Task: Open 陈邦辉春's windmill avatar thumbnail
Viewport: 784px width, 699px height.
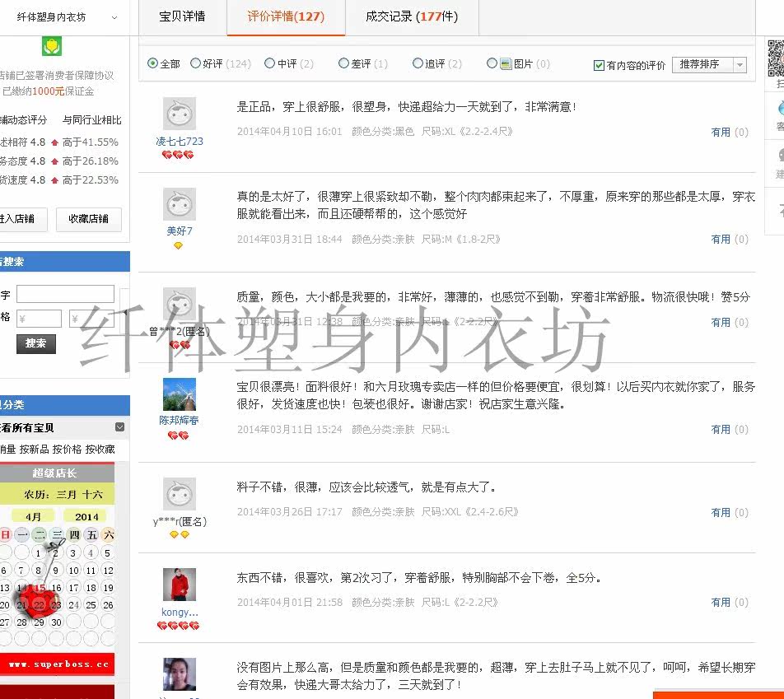Action: click(180, 394)
